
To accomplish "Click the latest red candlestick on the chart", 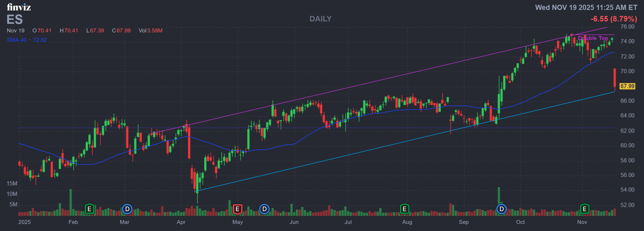I will pyautogui.click(x=614, y=78).
